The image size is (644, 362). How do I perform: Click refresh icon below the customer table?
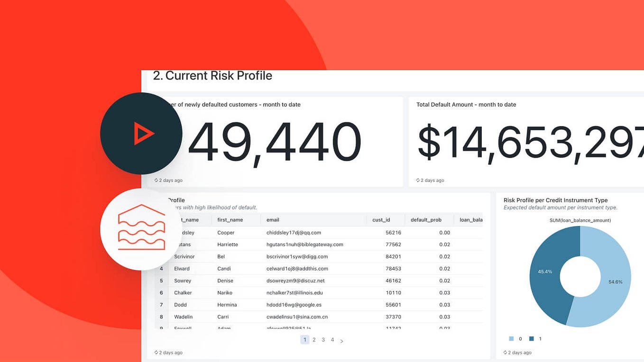(156, 353)
